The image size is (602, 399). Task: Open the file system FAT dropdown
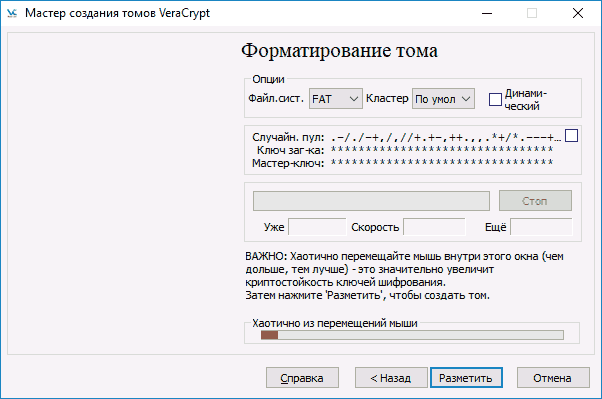(x=336, y=99)
